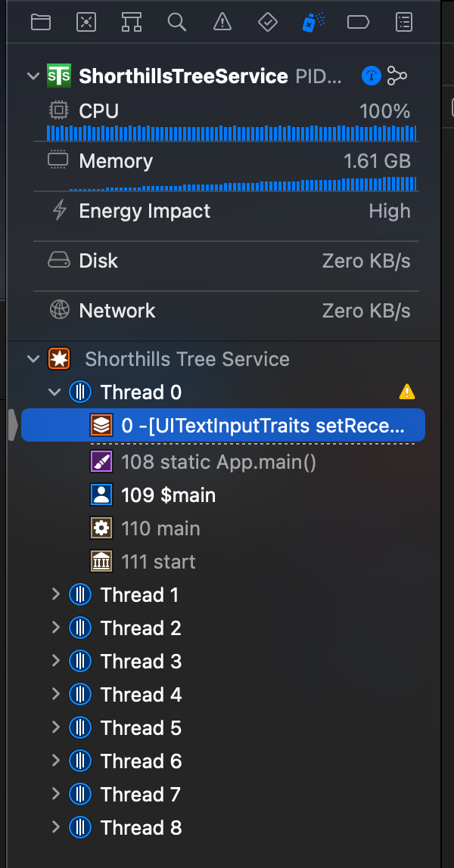
Task: Collapse the ShorthillsTreeService process section
Action: pyautogui.click(x=33, y=76)
